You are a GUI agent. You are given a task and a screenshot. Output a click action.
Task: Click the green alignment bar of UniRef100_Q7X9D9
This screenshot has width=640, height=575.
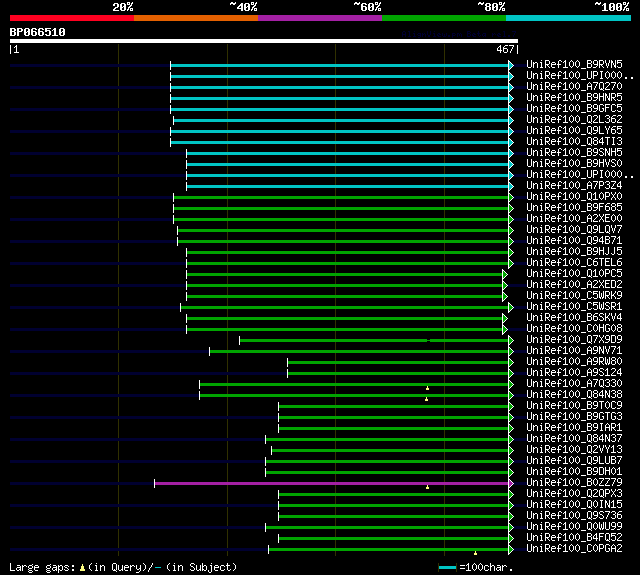pyautogui.click(x=374, y=340)
